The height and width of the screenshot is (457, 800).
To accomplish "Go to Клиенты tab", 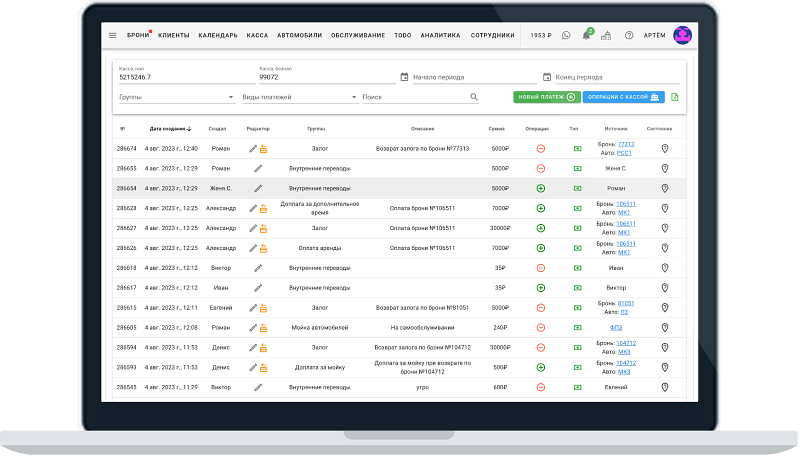I will 173,35.
